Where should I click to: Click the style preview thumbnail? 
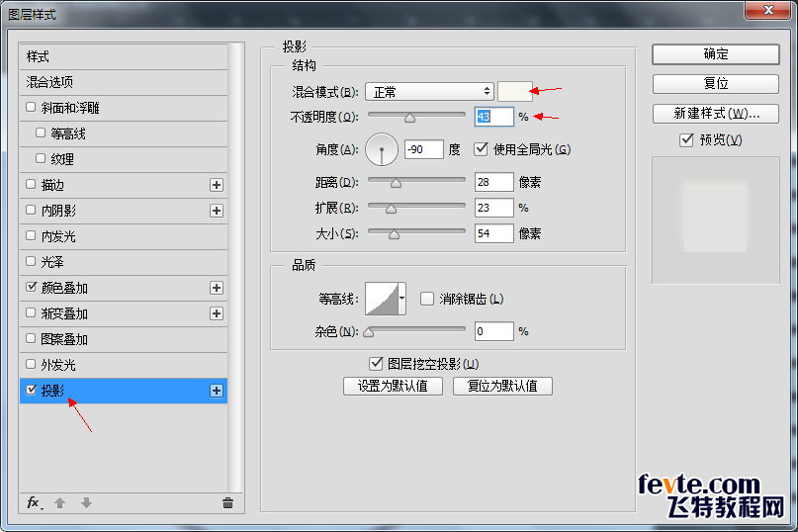click(x=716, y=220)
